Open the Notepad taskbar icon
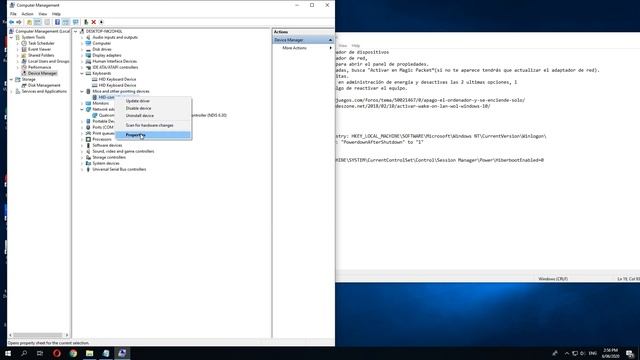Viewport: 640px width, 360px height. [x=106, y=353]
